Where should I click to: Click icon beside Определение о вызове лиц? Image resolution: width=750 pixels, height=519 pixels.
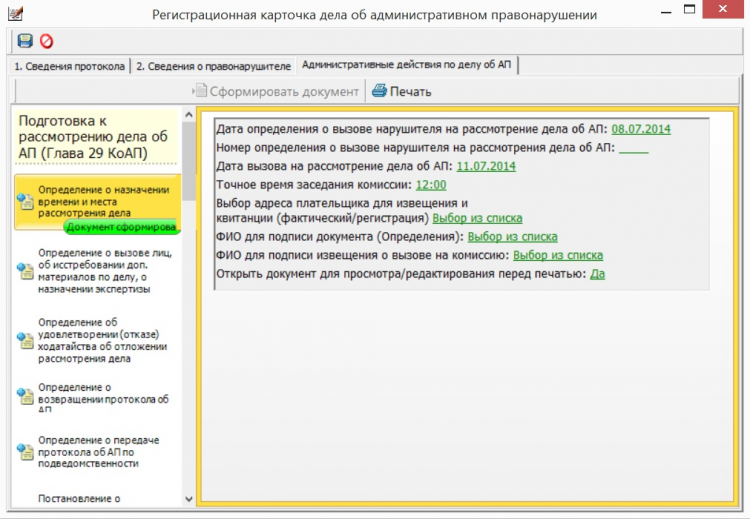(x=25, y=271)
